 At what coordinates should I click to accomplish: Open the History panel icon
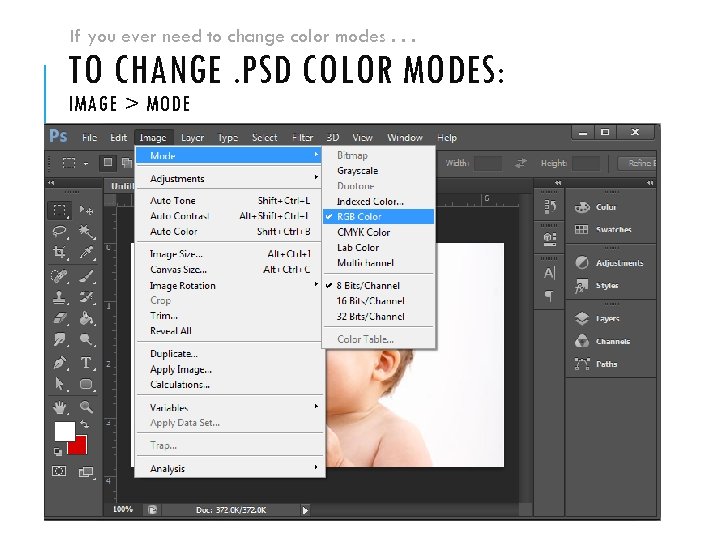550,206
